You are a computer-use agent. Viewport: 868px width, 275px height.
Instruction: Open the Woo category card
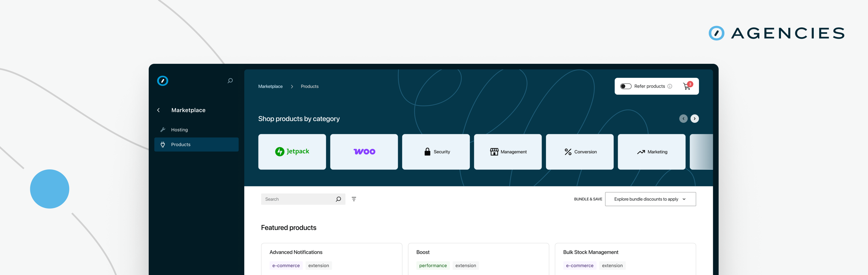(x=364, y=151)
